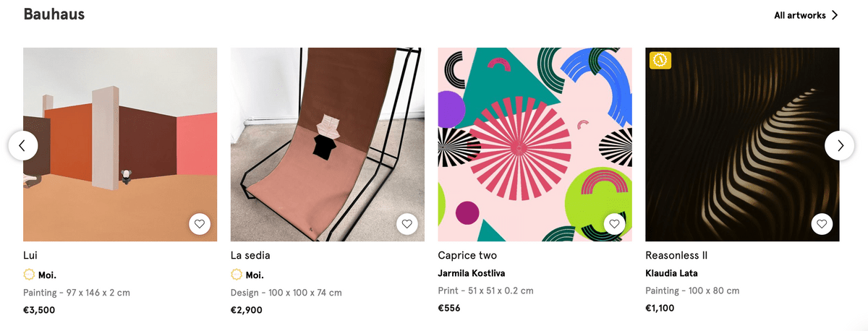
Task: Click the yellow badge on Reasonless II image
Action: point(660,61)
